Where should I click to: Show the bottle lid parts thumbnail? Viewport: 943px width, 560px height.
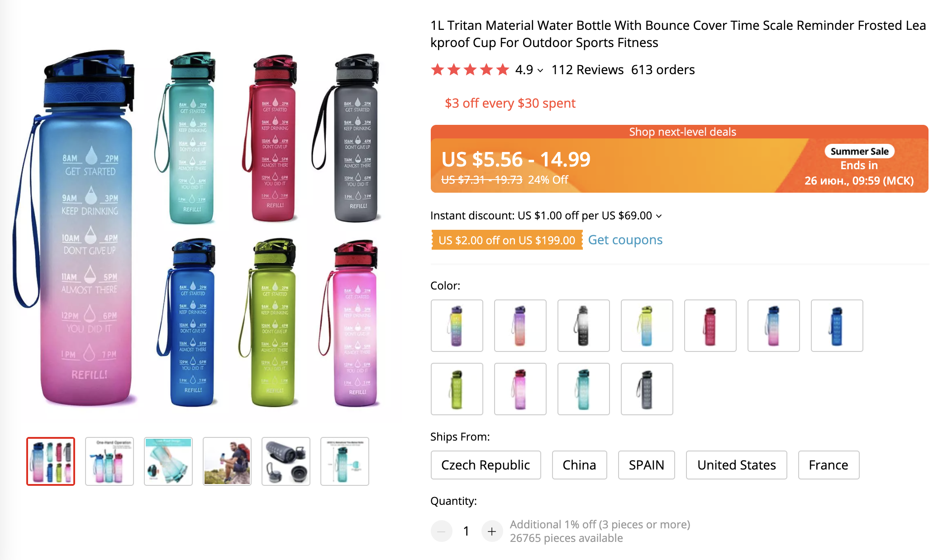286,461
